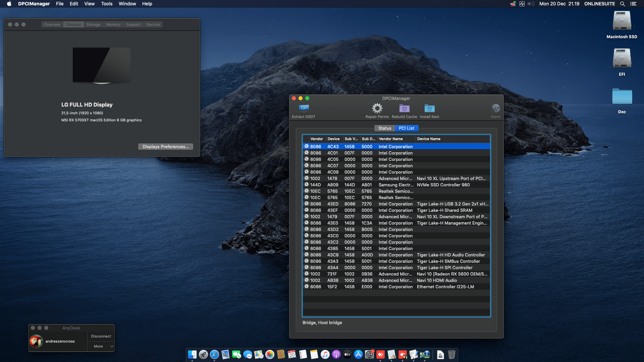Open Apple TV from the dock
Screen dimensions: 644x362
coord(347,354)
